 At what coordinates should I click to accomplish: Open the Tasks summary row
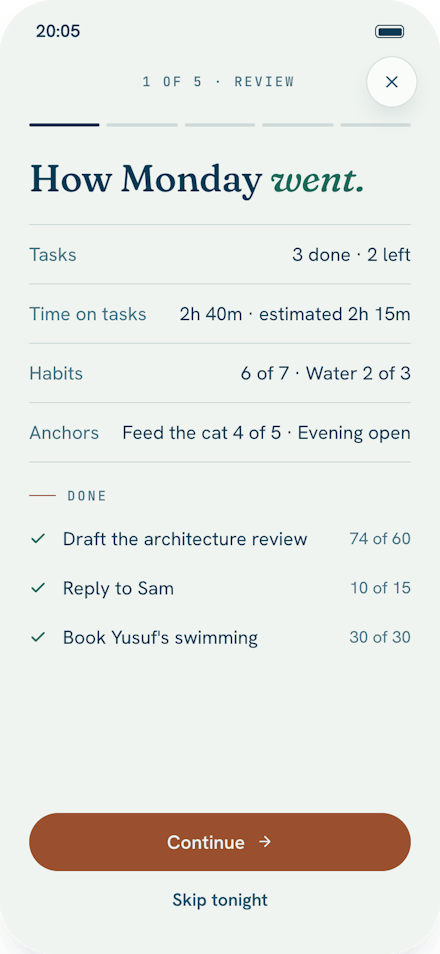coord(220,254)
